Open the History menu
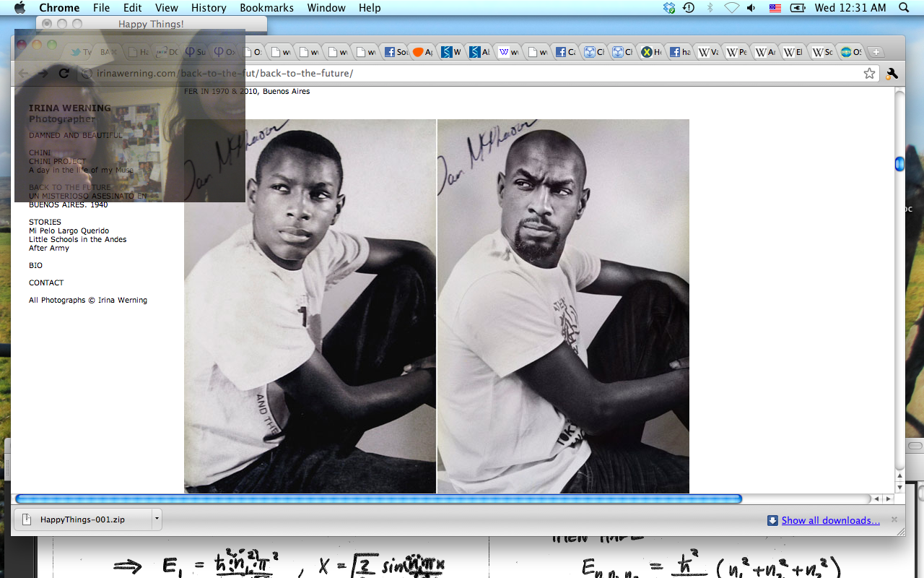Viewport: 924px width, 578px height. point(209,8)
